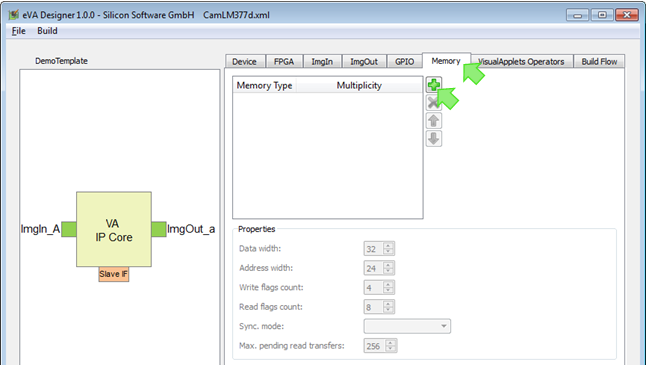Click the green plus add memory icon
647x367 pixels.
pyautogui.click(x=434, y=85)
